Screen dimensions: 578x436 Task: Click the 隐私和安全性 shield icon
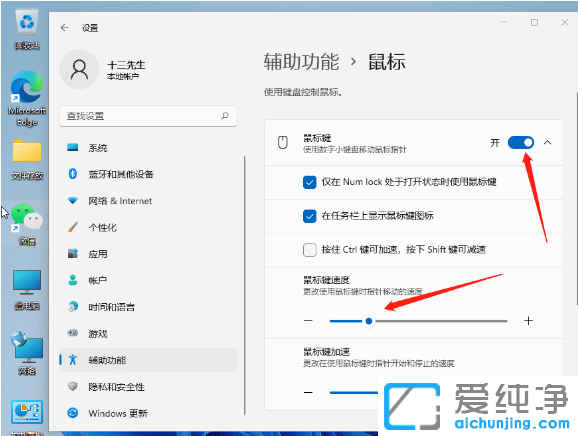[73, 386]
